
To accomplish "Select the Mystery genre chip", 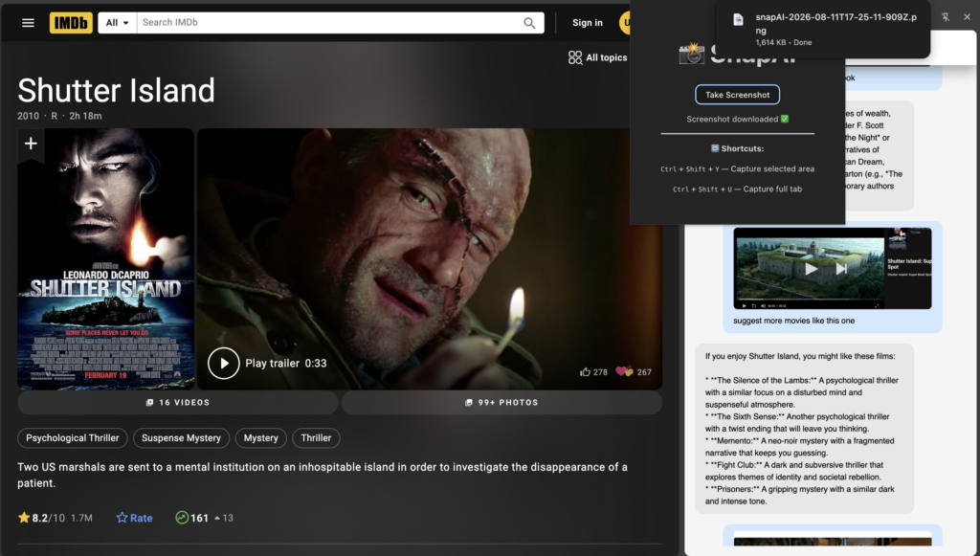I will (x=260, y=438).
